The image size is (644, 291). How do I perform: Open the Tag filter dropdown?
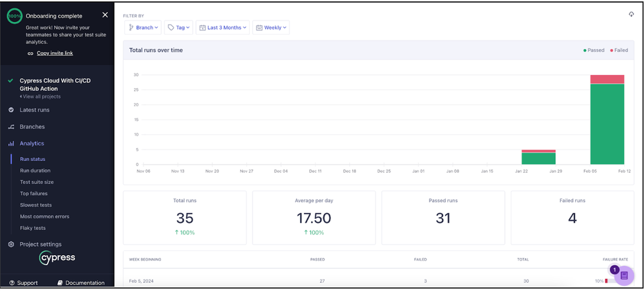tap(178, 28)
